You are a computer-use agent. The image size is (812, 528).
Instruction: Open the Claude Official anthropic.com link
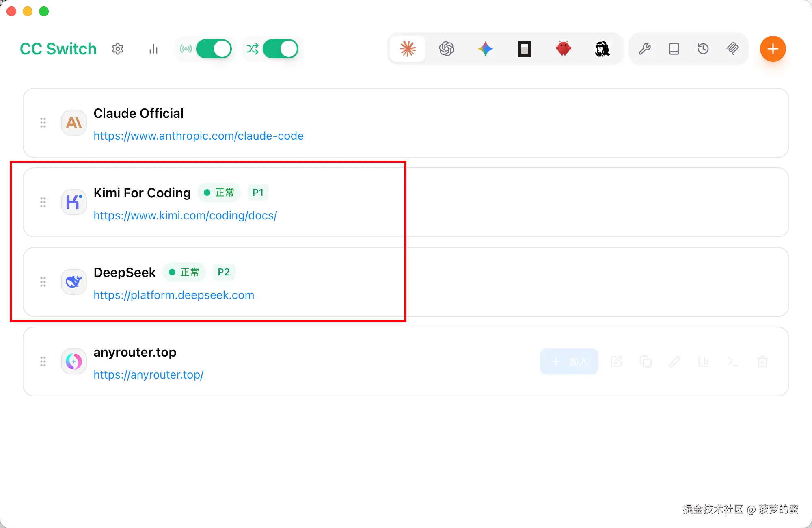pyautogui.click(x=199, y=136)
